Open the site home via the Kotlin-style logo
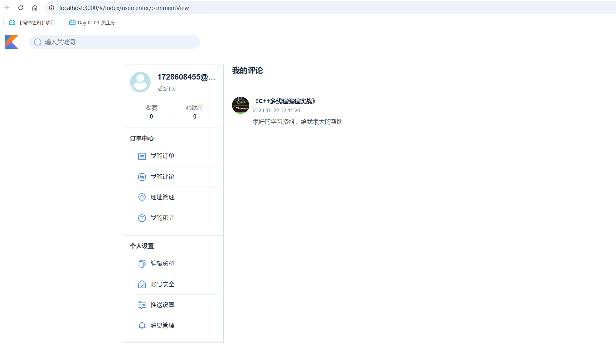 11,42
